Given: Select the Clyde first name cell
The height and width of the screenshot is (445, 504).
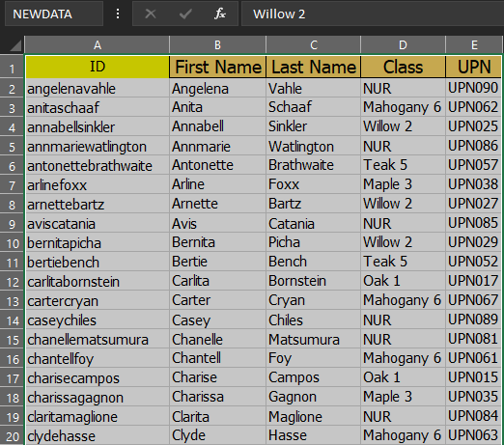Looking at the screenshot, I should 217,435.
